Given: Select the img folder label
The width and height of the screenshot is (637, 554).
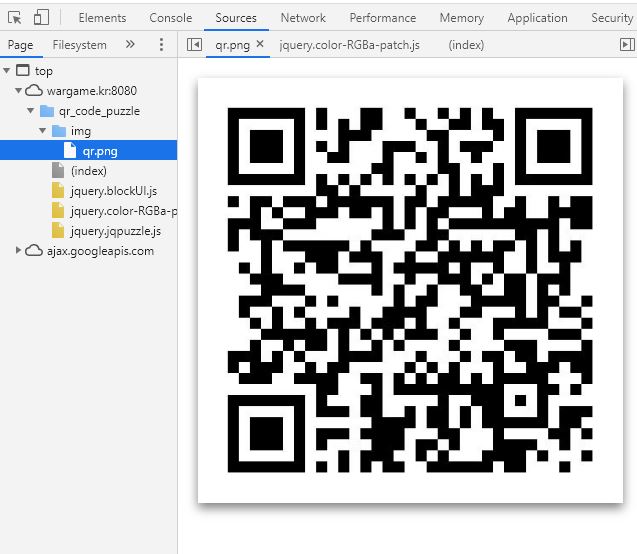Looking at the screenshot, I should [x=81, y=131].
